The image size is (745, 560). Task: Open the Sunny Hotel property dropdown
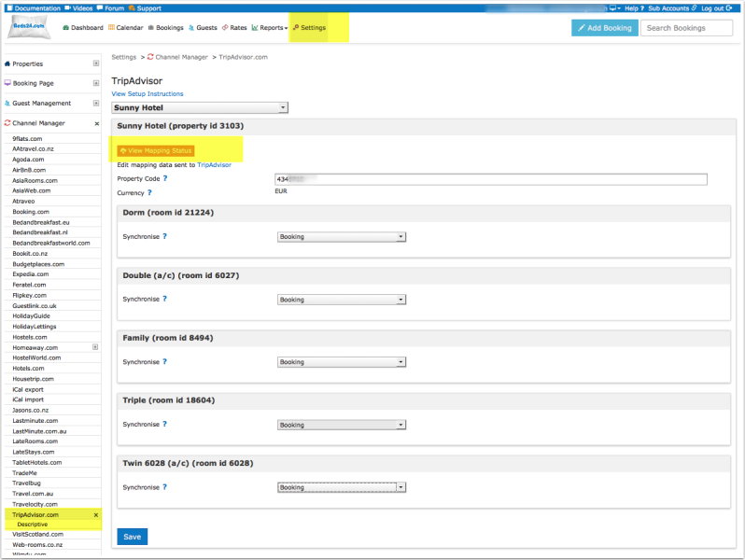(x=200, y=108)
